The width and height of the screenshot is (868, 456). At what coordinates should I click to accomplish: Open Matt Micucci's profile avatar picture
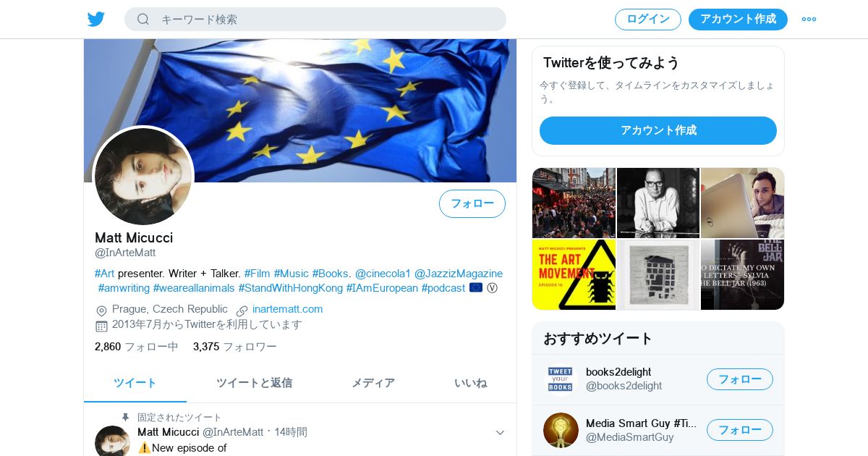[143, 177]
